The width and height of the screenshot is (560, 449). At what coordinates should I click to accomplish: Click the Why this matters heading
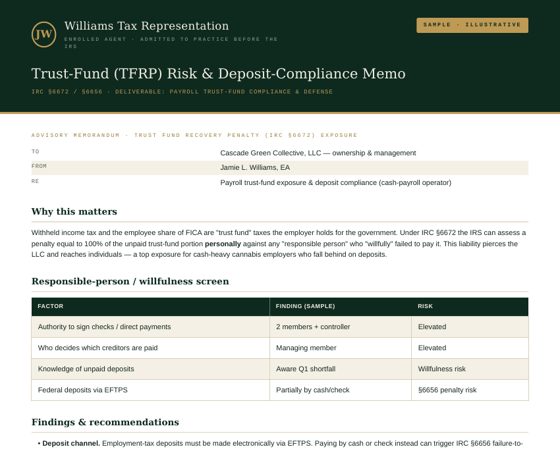74,211
